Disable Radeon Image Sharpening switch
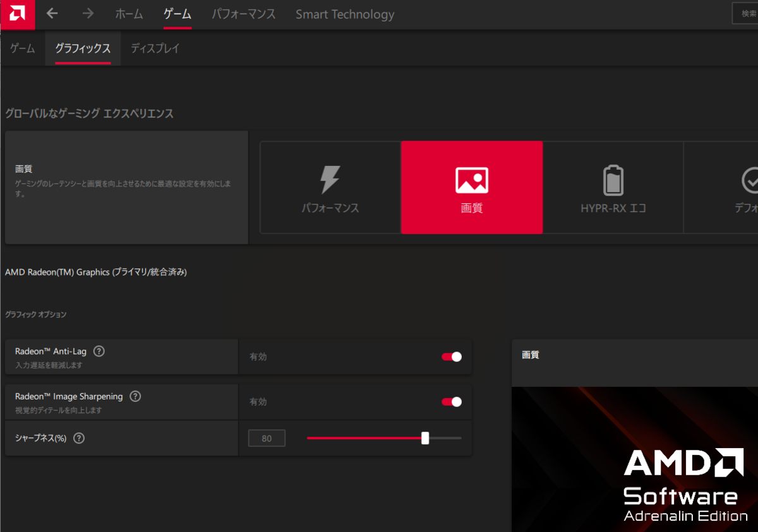Screen dimensions: 758x532 452,402
